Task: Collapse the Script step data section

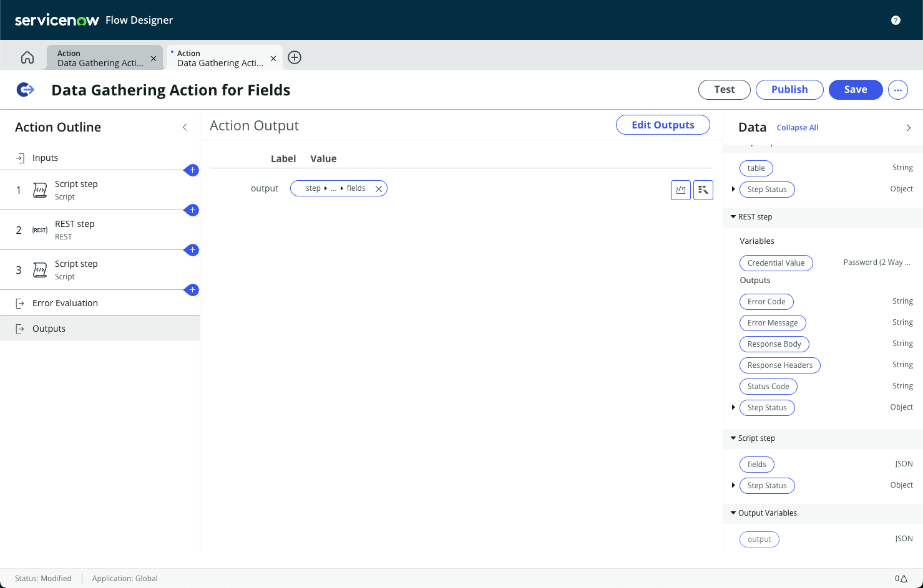Action: click(733, 438)
